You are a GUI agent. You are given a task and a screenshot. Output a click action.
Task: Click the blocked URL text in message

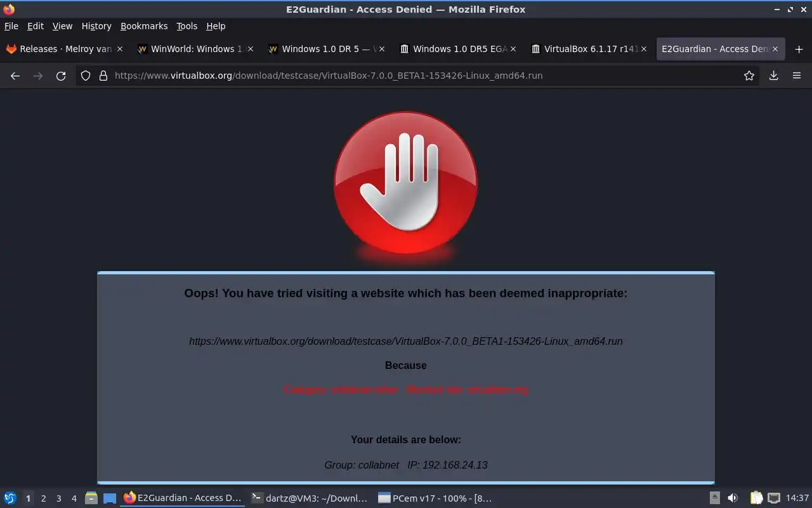[406, 341]
